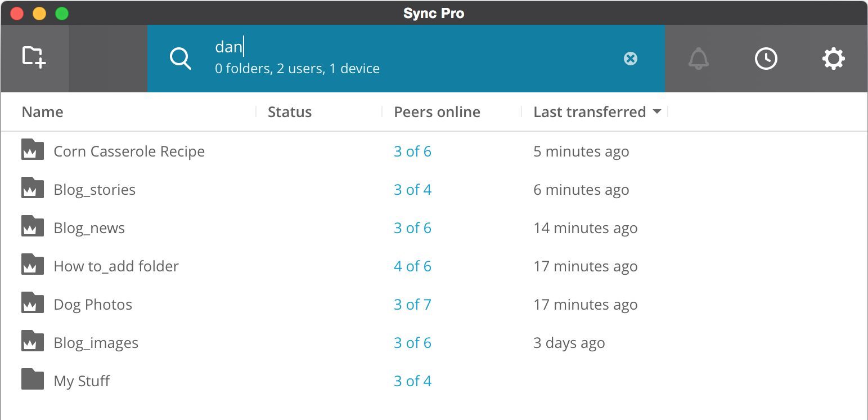Clear the search field text
The image size is (868, 420).
tap(631, 59)
